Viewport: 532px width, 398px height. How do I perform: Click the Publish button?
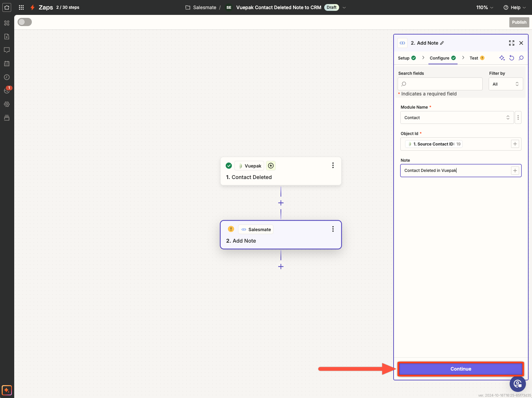point(519,22)
